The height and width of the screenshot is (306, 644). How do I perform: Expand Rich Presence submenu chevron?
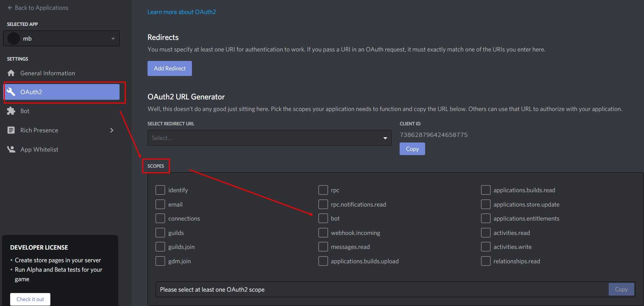point(112,130)
